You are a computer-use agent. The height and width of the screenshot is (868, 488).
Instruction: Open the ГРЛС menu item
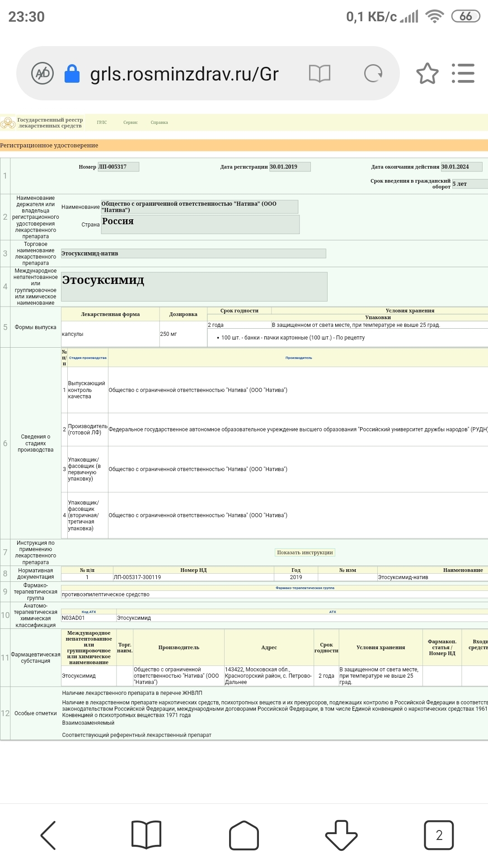pyautogui.click(x=102, y=123)
